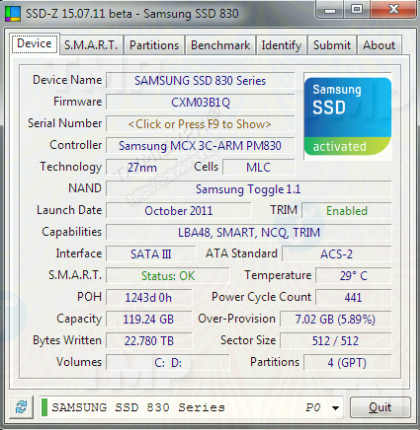Click the controller value Samsung MCX 3C-ARM PM830

coord(200,146)
